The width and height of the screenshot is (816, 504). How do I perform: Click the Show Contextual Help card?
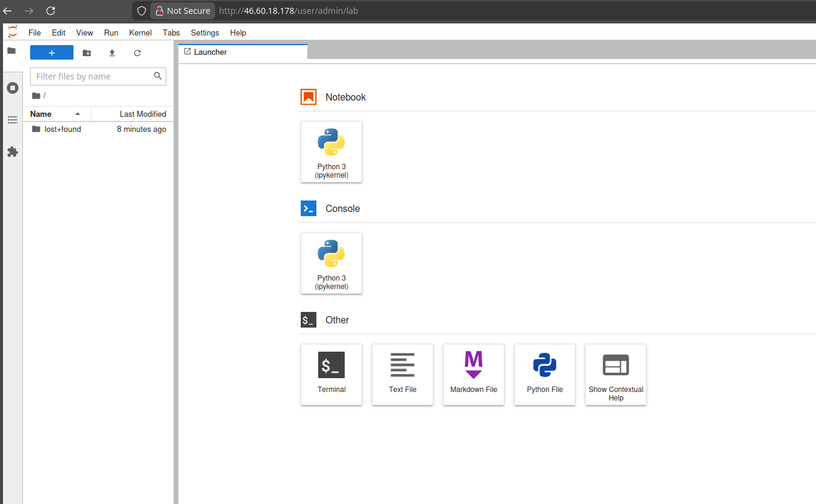(616, 374)
